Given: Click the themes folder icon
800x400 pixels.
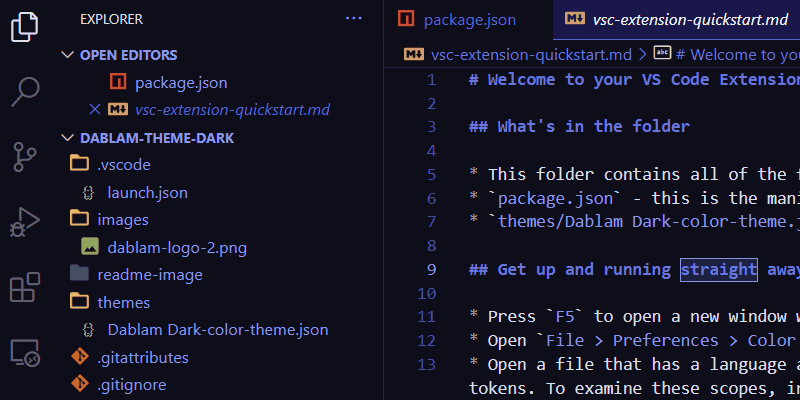Looking at the screenshot, I should [x=79, y=301].
